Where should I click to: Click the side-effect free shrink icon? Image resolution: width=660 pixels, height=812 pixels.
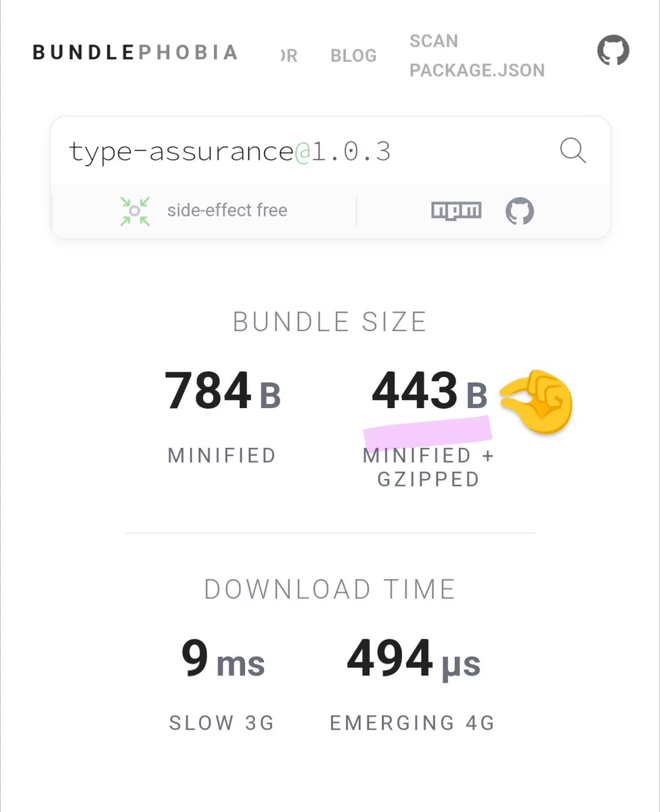(135, 211)
